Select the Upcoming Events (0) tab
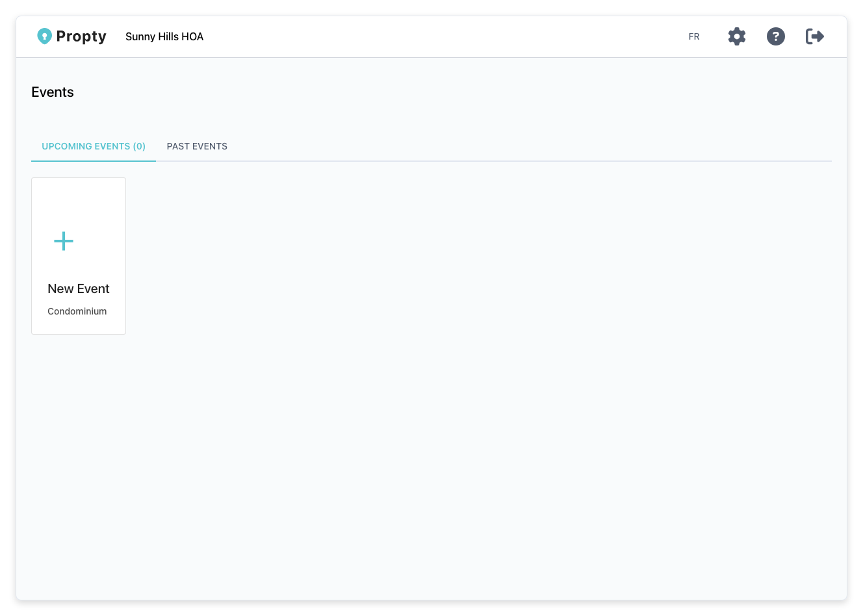This screenshot has width=863, height=616. click(x=93, y=146)
